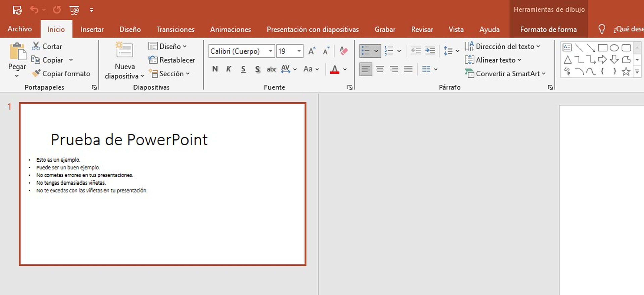The height and width of the screenshot is (295, 644).
Task: Align text left toggle
Action: (365, 69)
